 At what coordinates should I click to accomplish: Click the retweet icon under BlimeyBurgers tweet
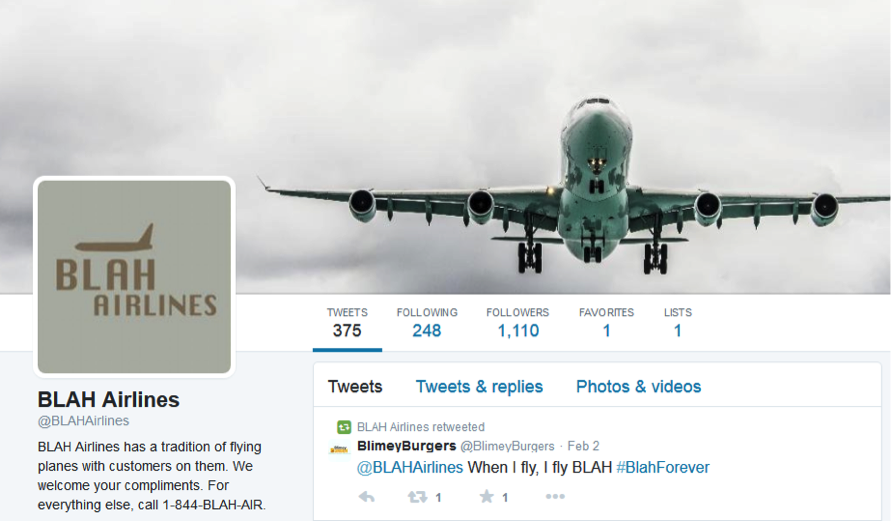pyautogui.click(x=418, y=497)
